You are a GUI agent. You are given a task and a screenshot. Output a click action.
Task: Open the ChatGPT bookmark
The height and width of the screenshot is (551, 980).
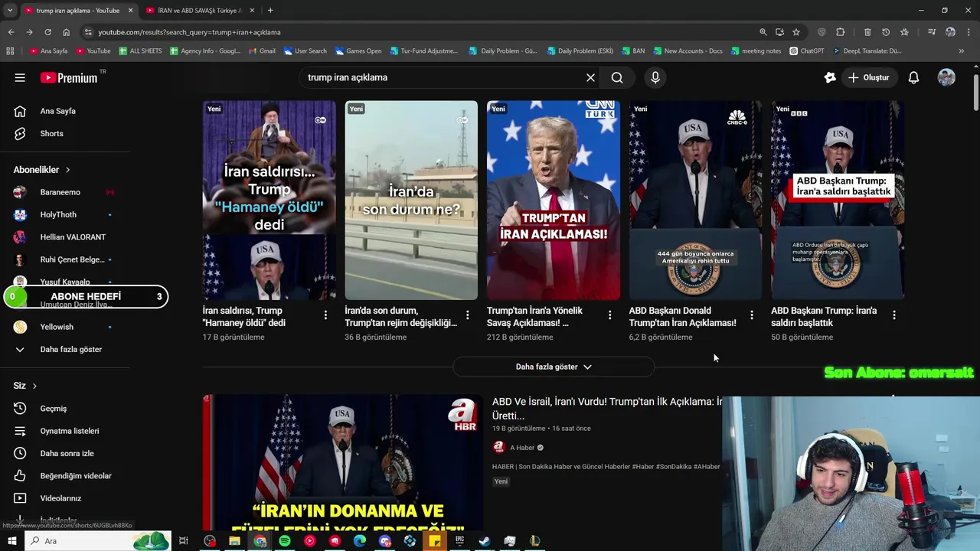pyautogui.click(x=806, y=51)
